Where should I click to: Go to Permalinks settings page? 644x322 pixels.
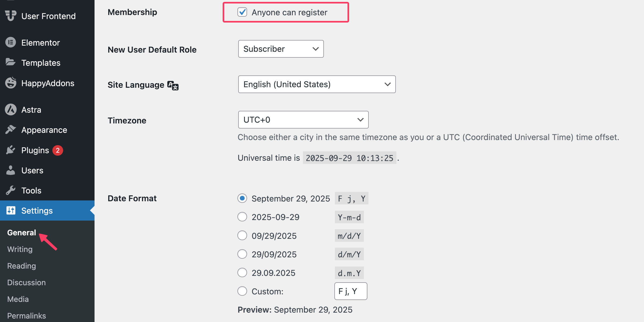pyautogui.click(x=27, y=316)
